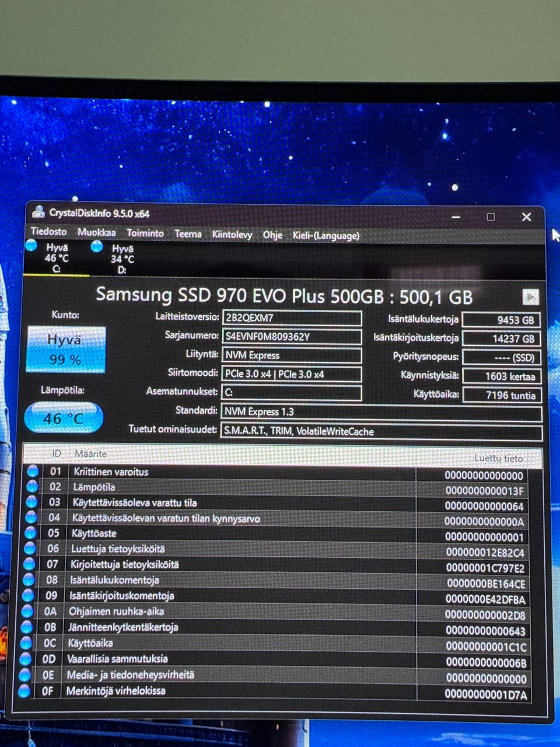Click the Asematunnukset field showing C:
The height and width of the screenshot is (747, 560).
291,393
